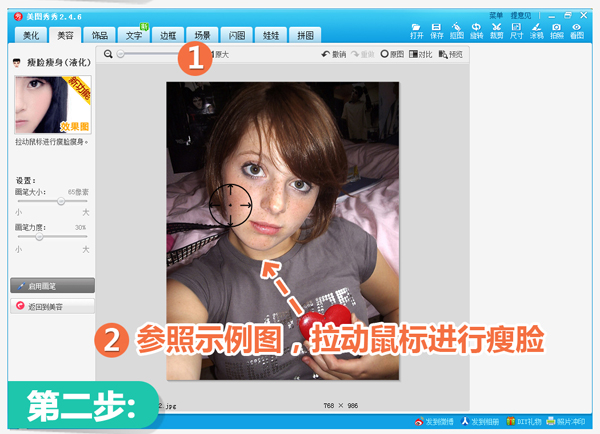The height and width of the screenshot is (434, 600).
Task: Open the 尺寸 (Size) tool
Action: 516,30
